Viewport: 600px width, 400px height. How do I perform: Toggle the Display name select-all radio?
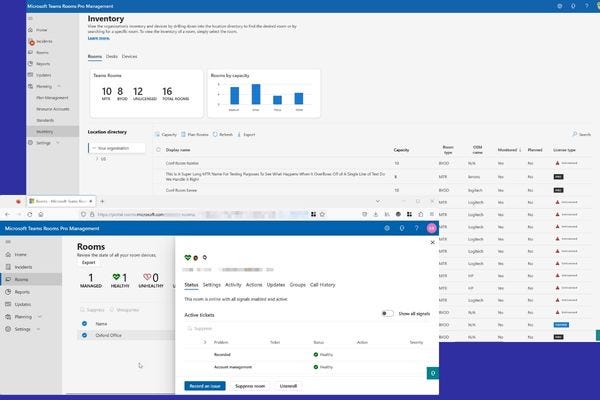pos(158,150)
